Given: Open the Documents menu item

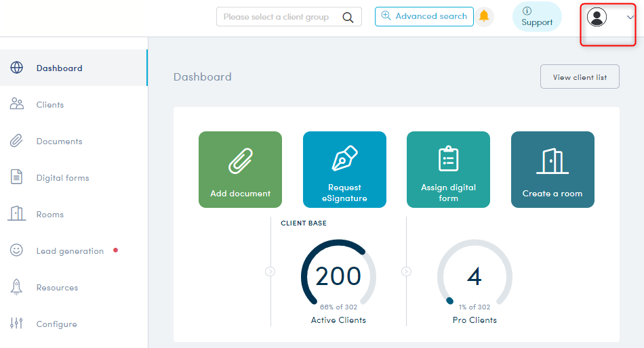Looking at the screenshot, I should [x=73, y=142].
